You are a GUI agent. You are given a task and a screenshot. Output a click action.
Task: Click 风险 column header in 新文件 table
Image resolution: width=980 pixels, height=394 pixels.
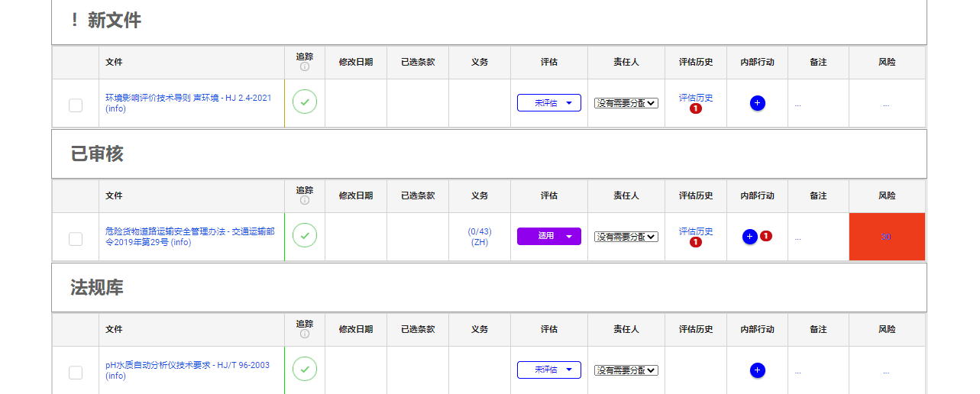886,62
